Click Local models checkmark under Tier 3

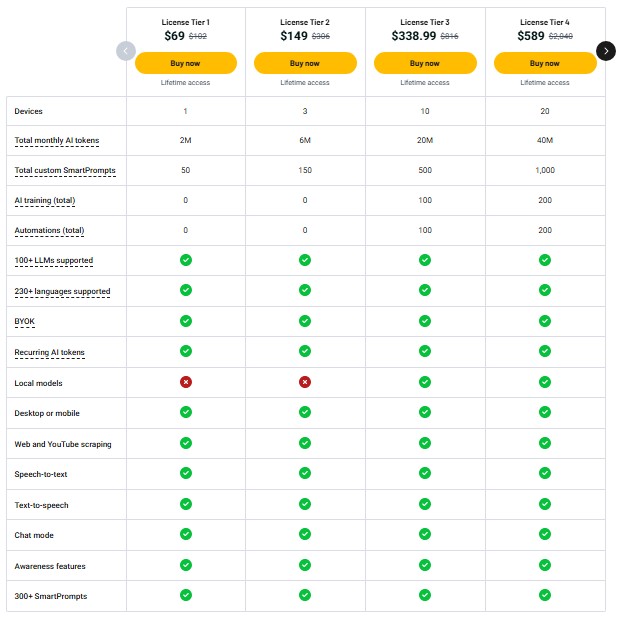(425, 382)
